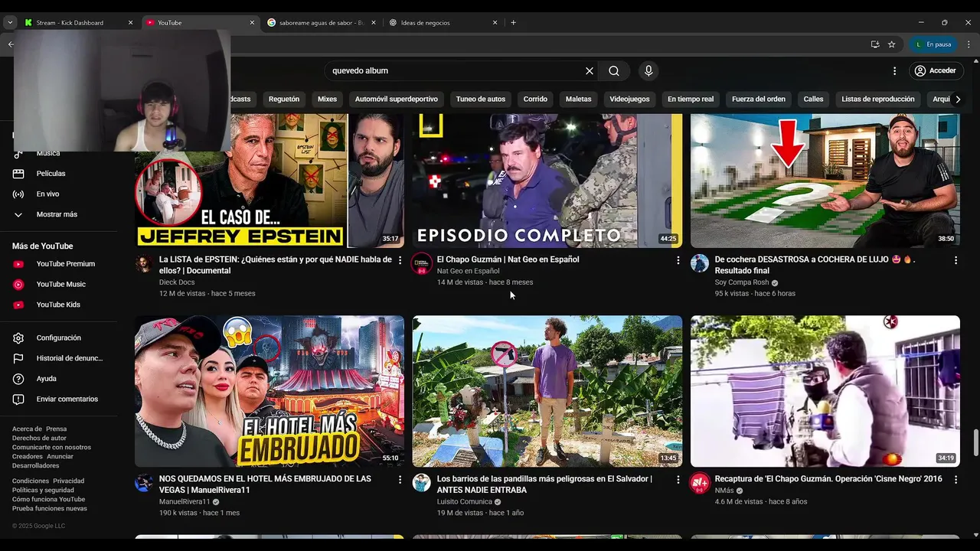Open the El Chapo Episodio Completo thumbnail
The width and height of the screenshot is (980, 551).
click(x=547, y=181)
